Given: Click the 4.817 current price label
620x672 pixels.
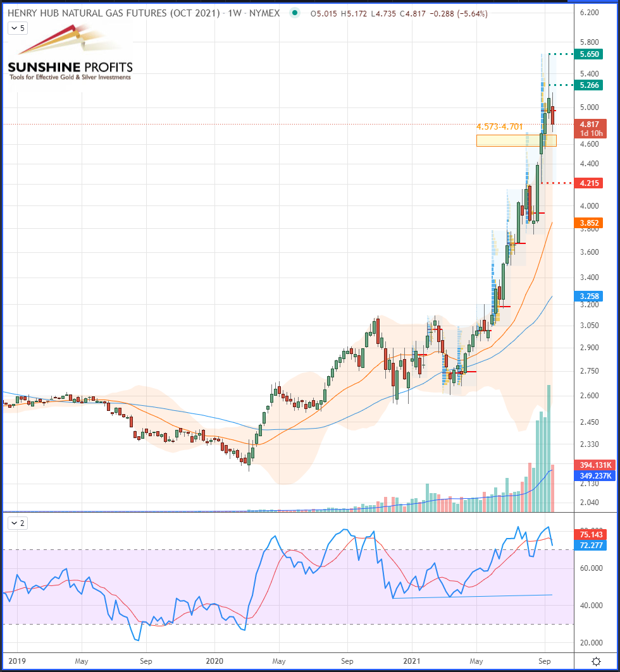Looking at the screenshot, I should 590,125.
